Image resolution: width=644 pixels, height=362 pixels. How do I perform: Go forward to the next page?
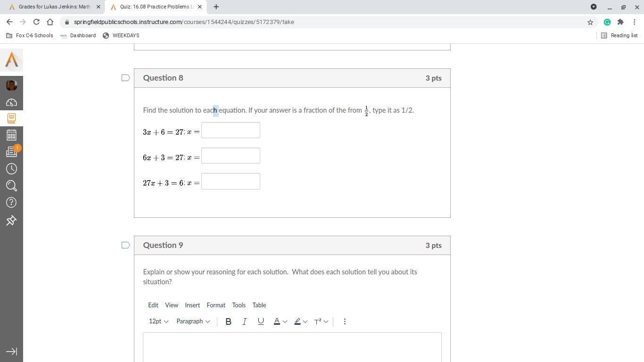pos(23,22)
